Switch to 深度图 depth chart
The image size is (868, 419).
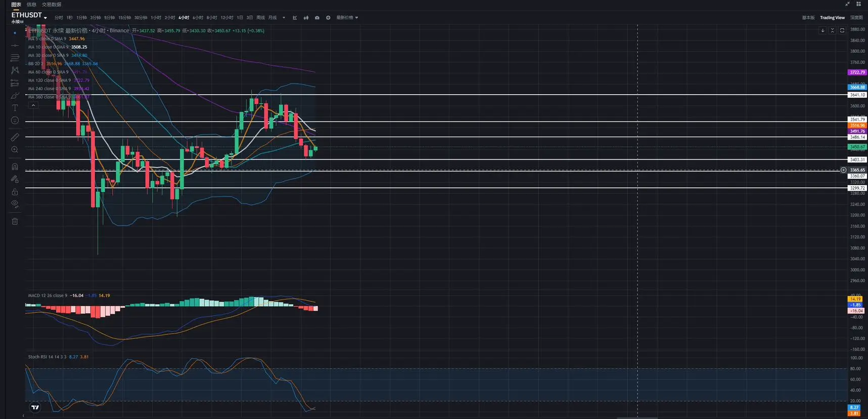[856, 18]
